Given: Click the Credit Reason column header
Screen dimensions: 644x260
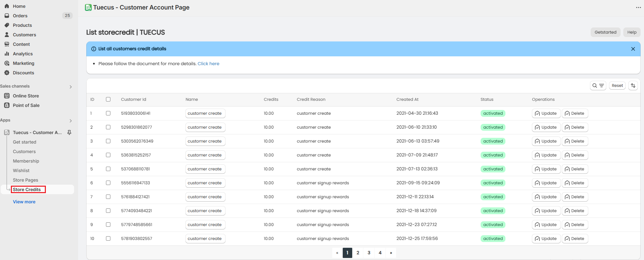Looking at the screenshot, I should pos(311,99).
